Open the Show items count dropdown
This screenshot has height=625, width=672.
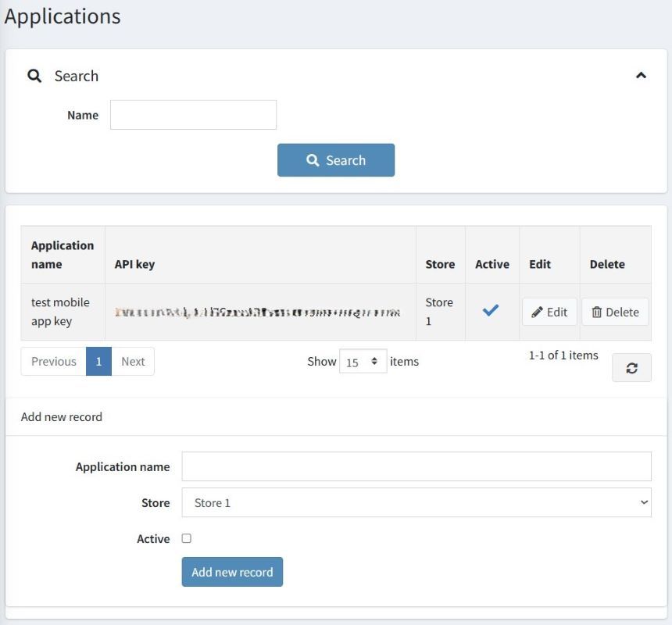click(363, 362)
